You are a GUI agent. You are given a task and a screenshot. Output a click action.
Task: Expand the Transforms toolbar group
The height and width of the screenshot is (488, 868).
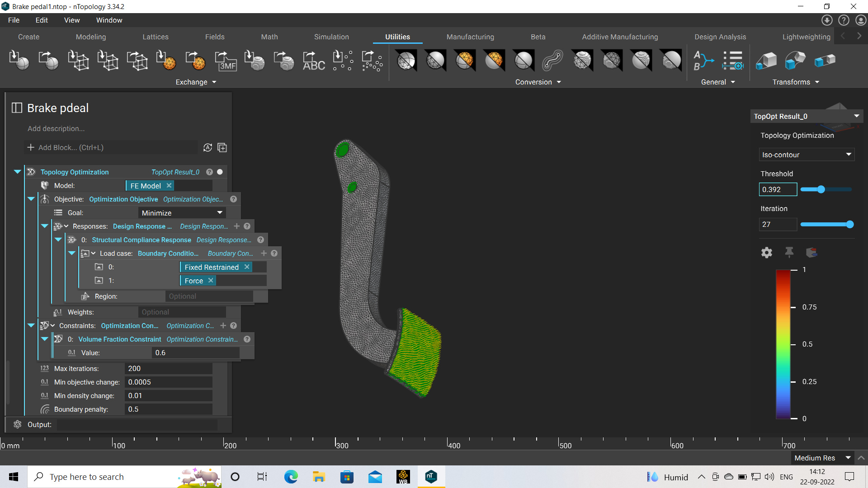click(817, 82)
